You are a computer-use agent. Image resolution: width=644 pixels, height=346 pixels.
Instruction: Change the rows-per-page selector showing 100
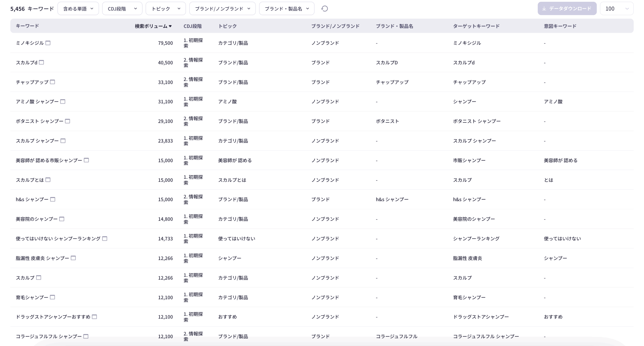616,9
